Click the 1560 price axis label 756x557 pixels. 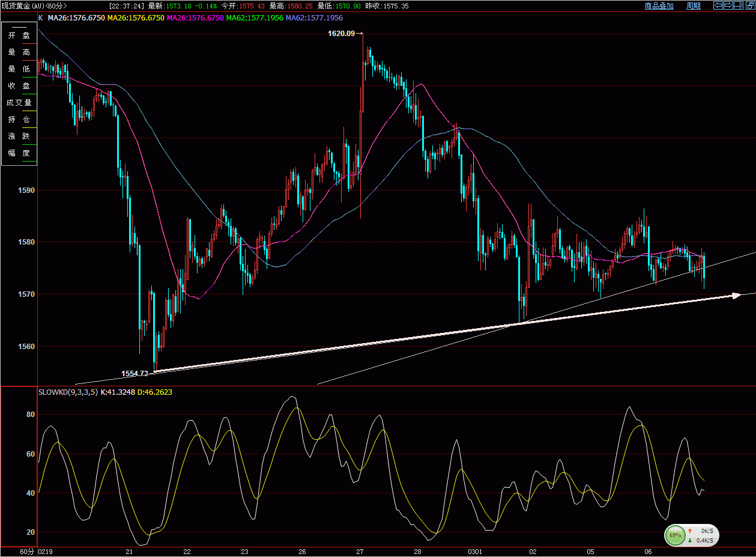click(25, 347)
